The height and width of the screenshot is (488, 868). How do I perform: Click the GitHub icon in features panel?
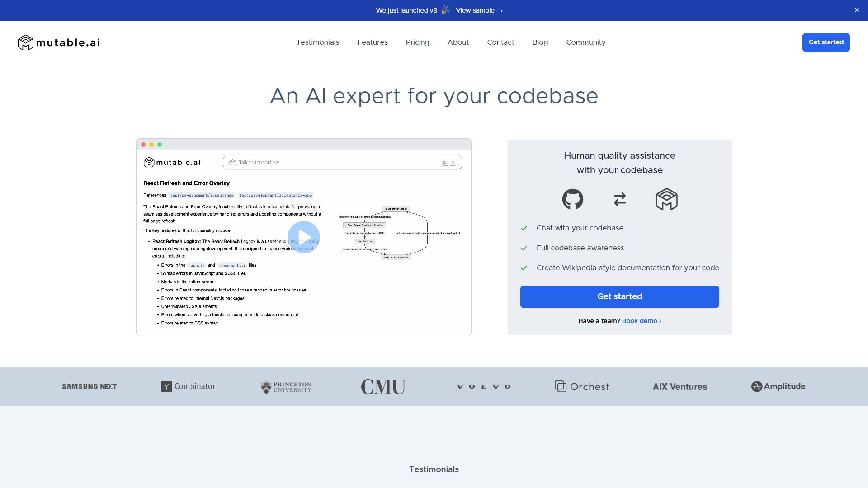[572, 199]
